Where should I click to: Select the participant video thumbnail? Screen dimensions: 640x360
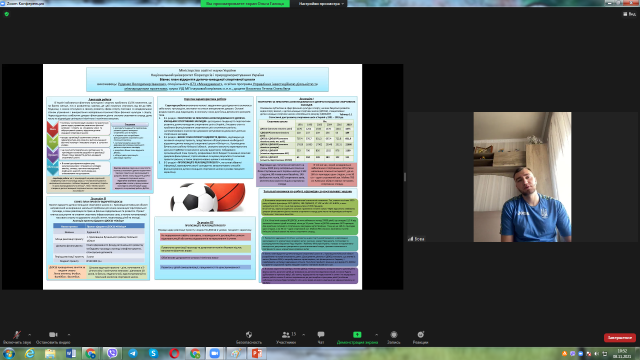(x=522, y=177)
